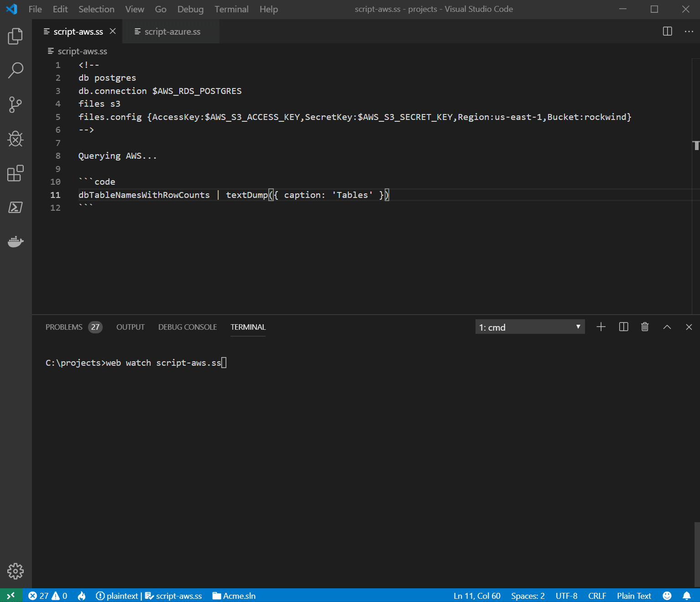Open the Search view in activity bar
Image resolution: width=700 pixels, height=602 pixels.
(16, 70)
